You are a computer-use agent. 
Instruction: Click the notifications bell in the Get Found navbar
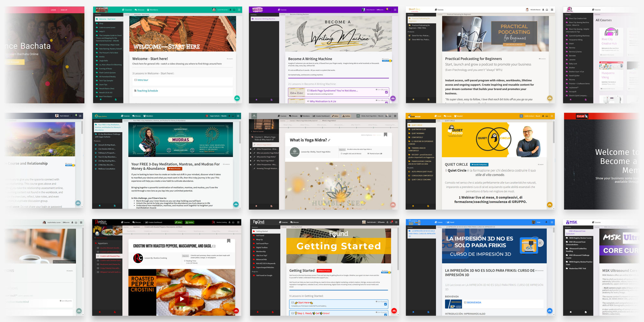click(x=388, y=222)
